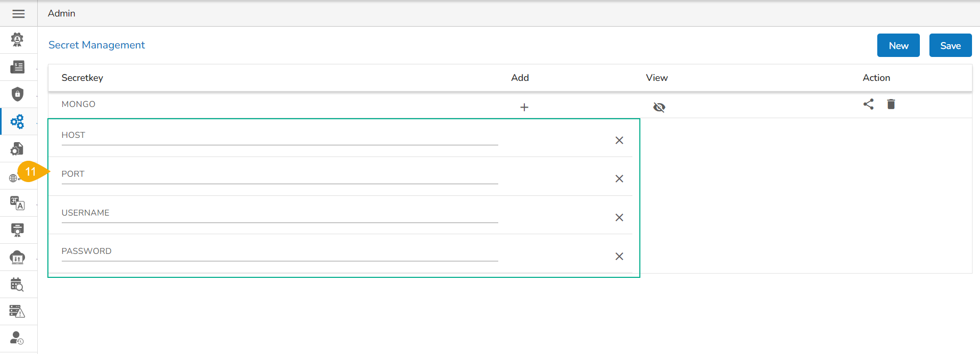Click the shield lock sidebar icon
This screenshot has width=980, height=354.
[x=18, y=94]
